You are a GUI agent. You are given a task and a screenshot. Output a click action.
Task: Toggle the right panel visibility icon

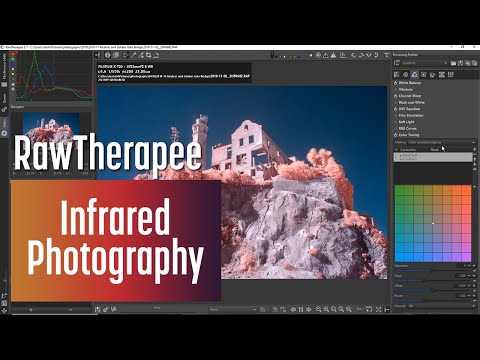(x=387, y=309)
